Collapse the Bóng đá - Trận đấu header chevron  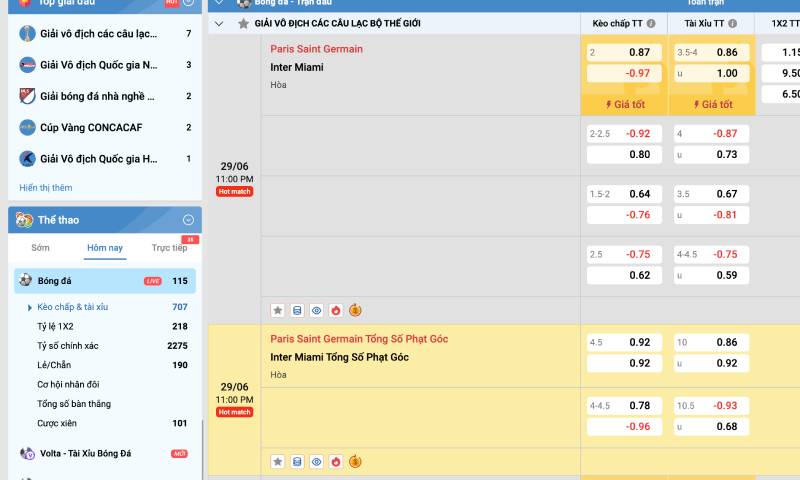click(x=219, y=3)
